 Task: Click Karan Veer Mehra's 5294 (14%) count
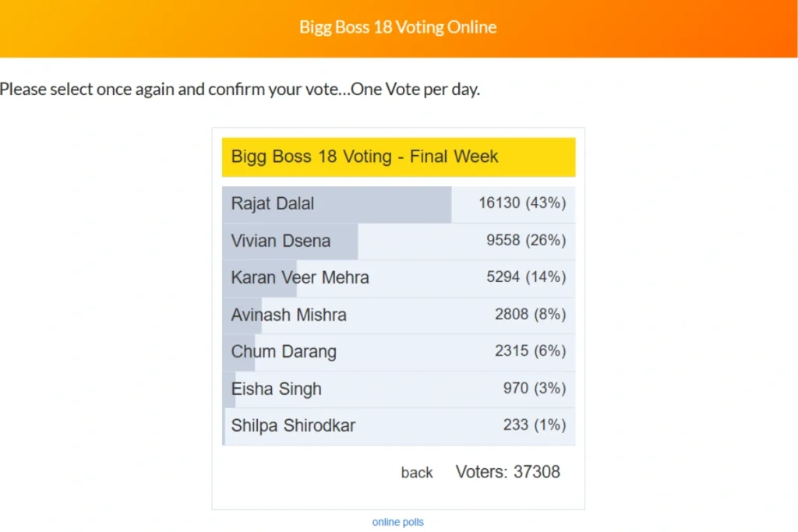point(526,277)
